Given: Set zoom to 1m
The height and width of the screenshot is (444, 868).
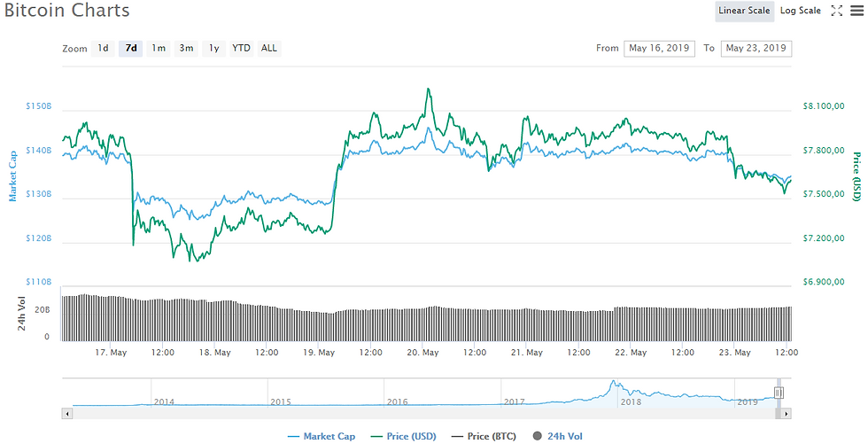Looking at the screenshot, I should (x=159, y=48).
